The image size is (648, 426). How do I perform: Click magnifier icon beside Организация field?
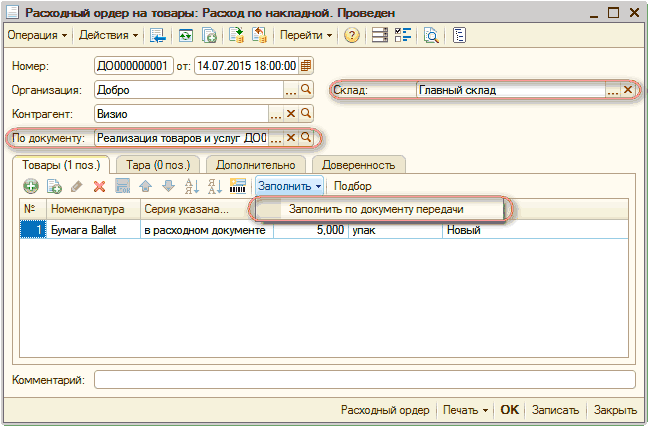tap(306, 90)
